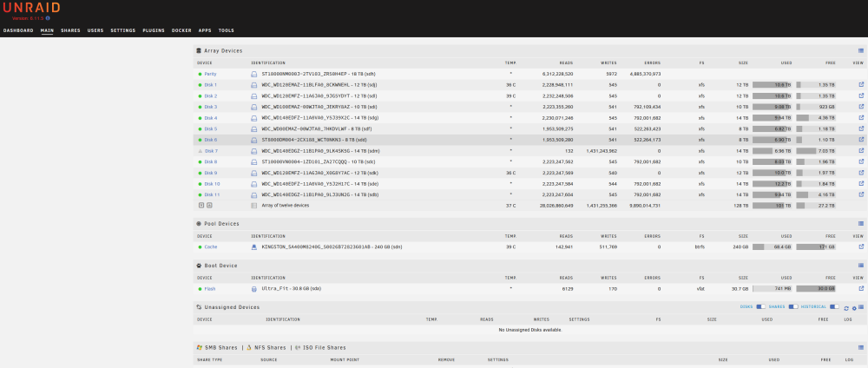This screenshot has height=368, width=868.
Task: Toggle the Shares switch in Unassigned Devices
Action: point(793,306)
